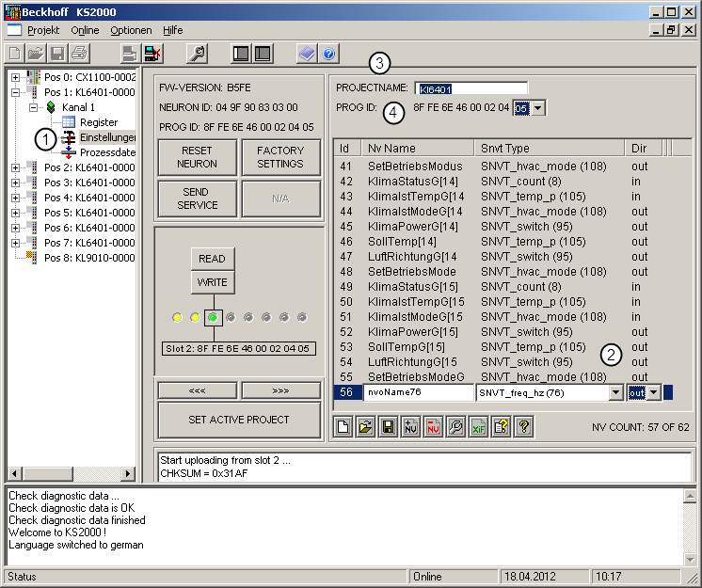The height and width of the screenshot is (588, 702).
Task: Click the WRITE button
Action: pos(213,282)
